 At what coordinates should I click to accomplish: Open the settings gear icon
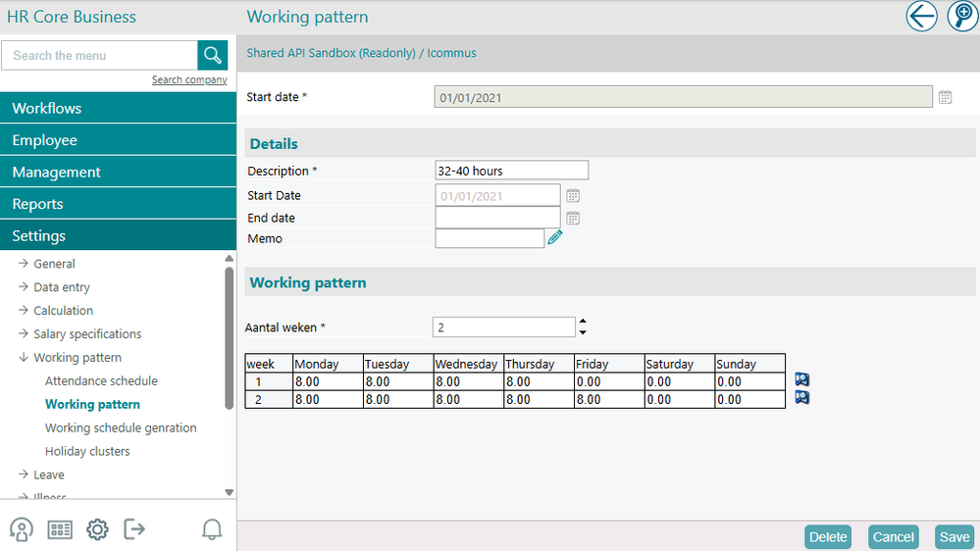97,529
